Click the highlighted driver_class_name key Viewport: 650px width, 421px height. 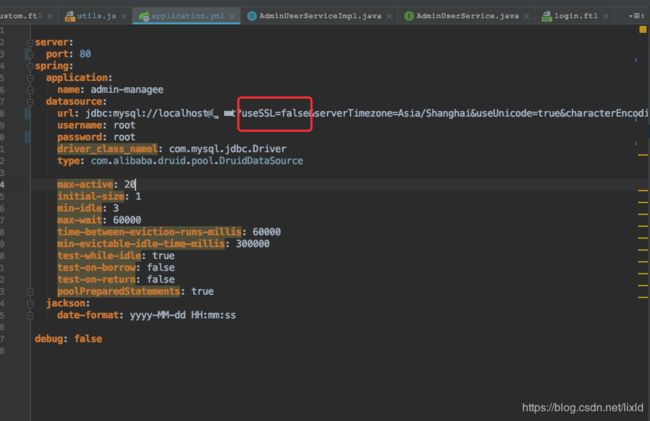point(107,149)
